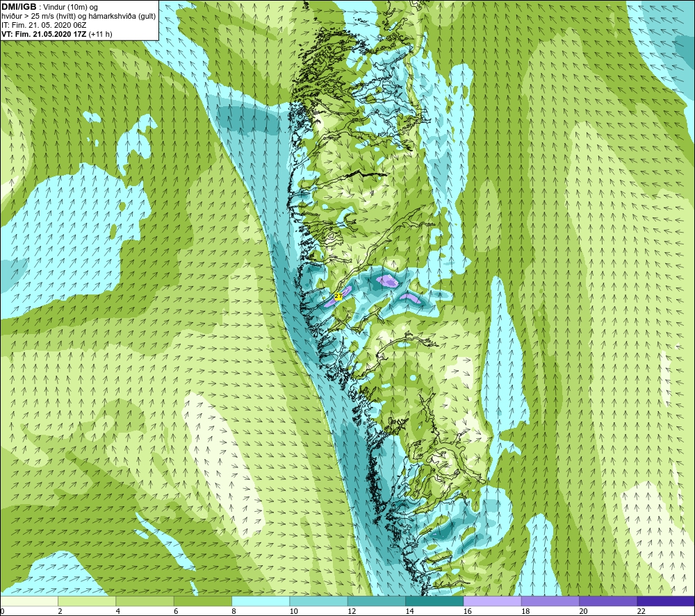Select the 20–22 m/s violet swatch
This screenshot has width=695, height=616.
608,601
